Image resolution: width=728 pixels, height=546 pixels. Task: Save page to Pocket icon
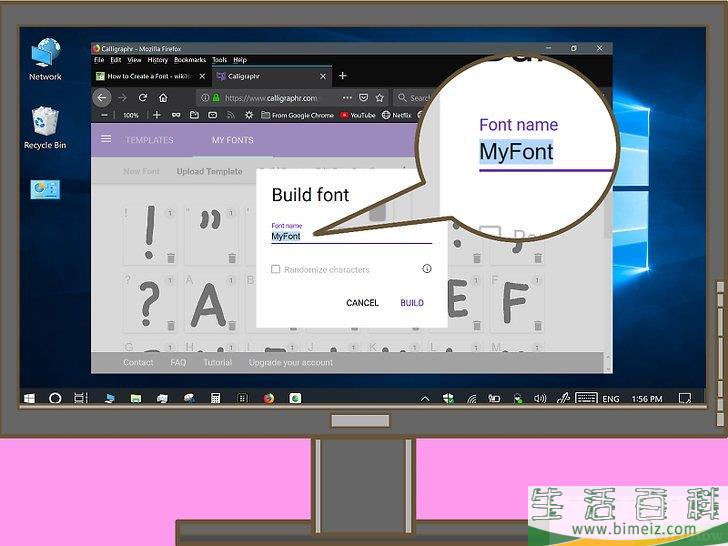click(364, 98)
